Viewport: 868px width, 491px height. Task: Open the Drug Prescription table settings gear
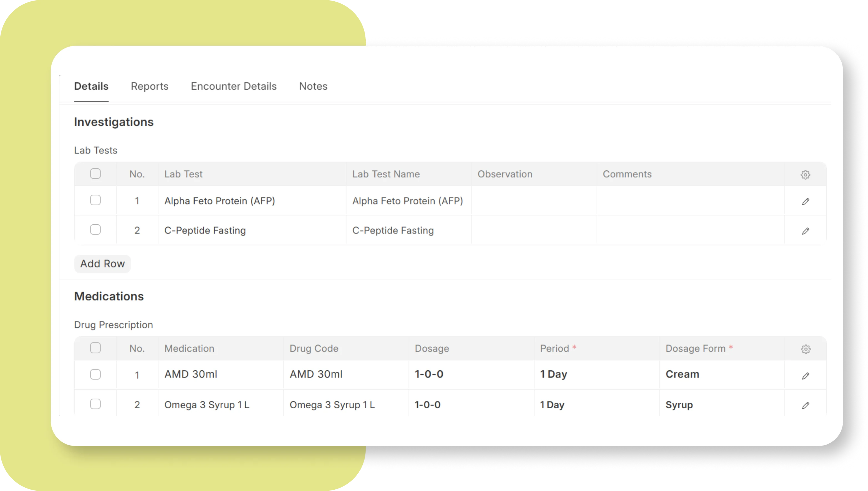806,349
